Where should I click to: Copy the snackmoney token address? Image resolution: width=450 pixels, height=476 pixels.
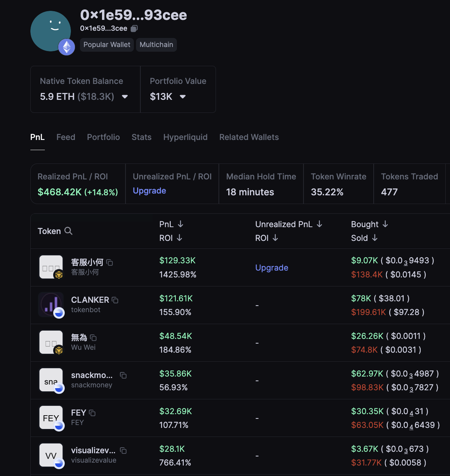(123, 375)
